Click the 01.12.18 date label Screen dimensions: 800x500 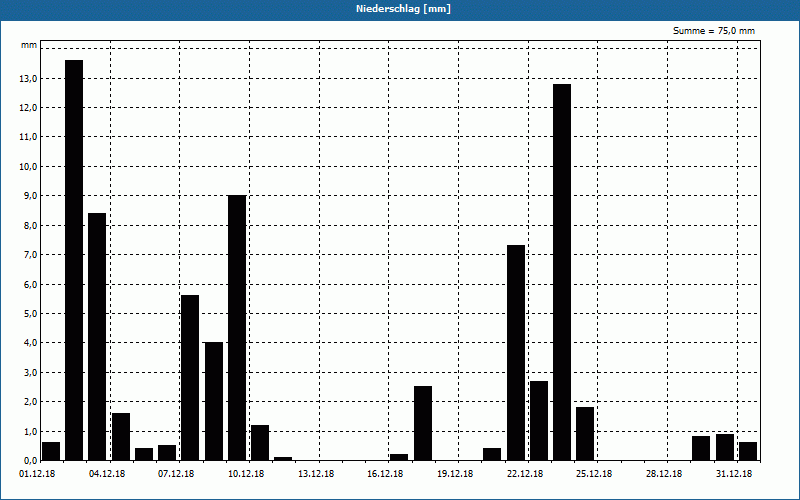pos(37,474)
